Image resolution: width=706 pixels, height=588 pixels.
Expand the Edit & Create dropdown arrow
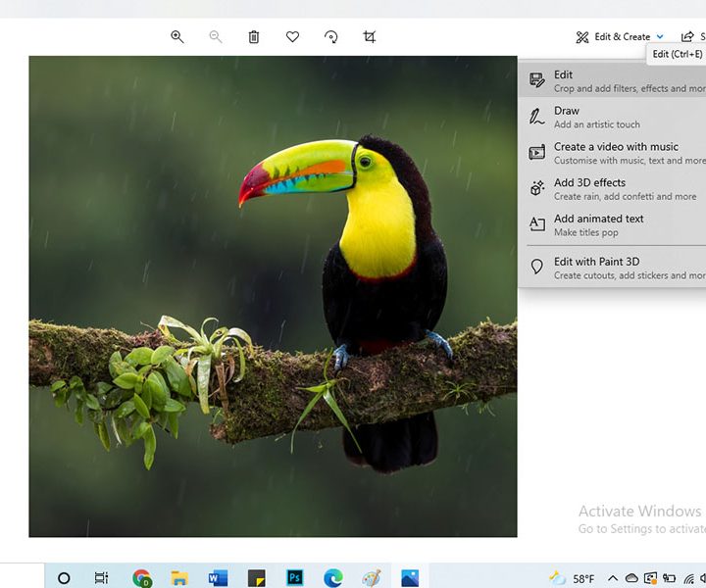[660, 37]
